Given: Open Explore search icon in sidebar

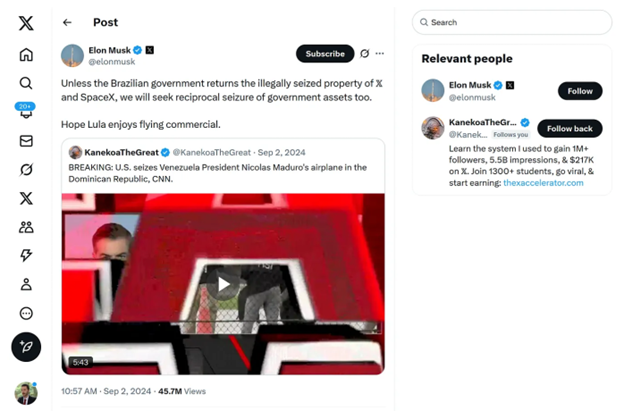Looking at the screenshot, I should click(26, 83).
